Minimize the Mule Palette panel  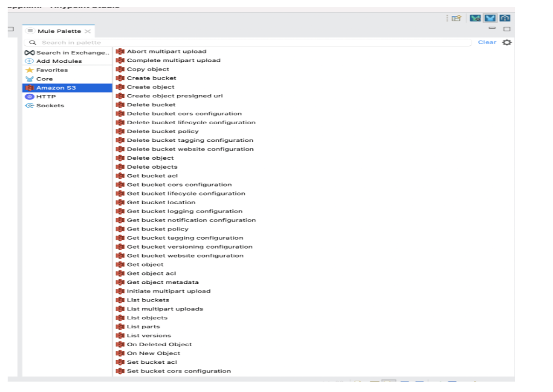pos(492,28)
